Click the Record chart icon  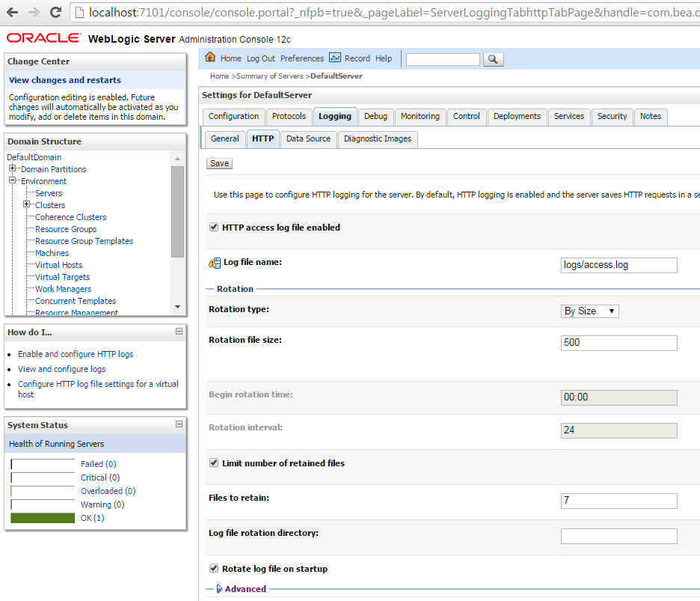tap(335, 58)
